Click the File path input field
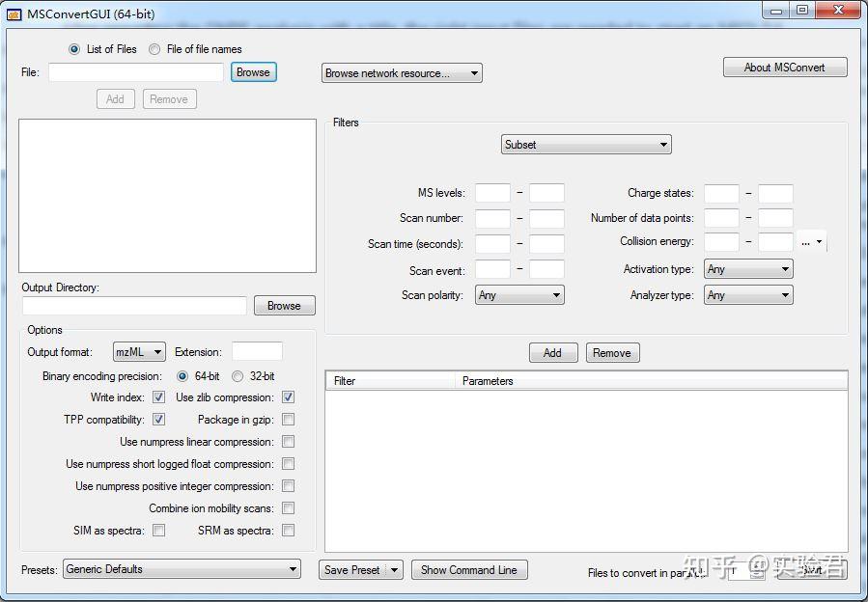Viewport: 868px width, 602px height. pos(135,72)
